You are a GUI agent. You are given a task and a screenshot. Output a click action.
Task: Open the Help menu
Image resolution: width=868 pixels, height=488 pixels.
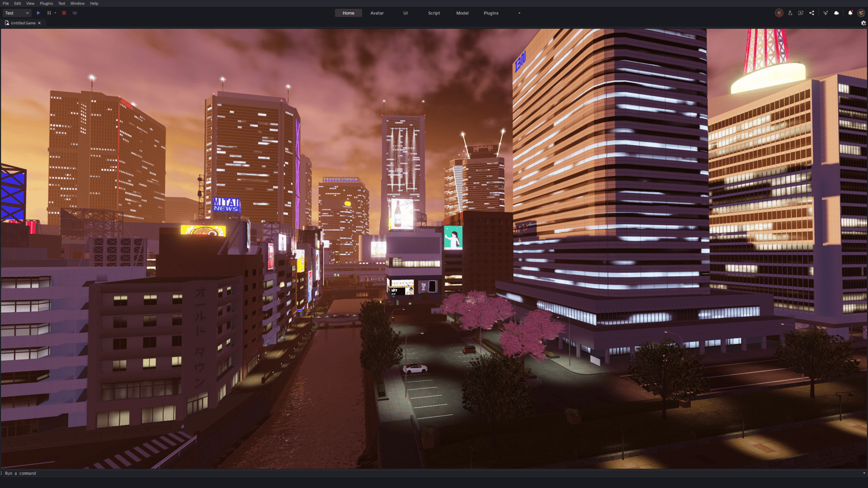click(94, 3)
